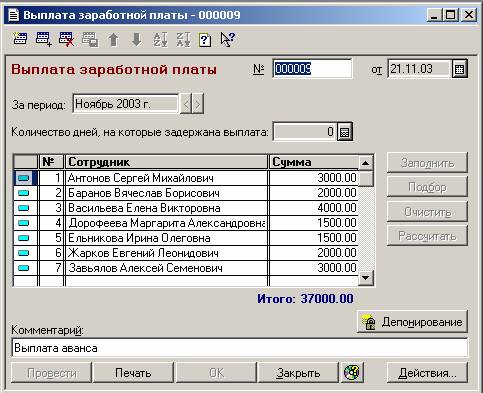Click the row marker icon for Ельникова

click(23, 238)
